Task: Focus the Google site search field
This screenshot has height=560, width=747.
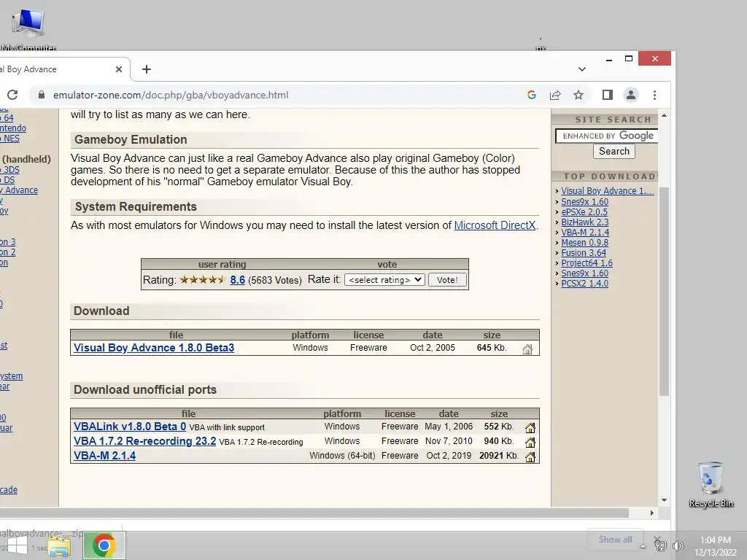Action: [606, 136]
